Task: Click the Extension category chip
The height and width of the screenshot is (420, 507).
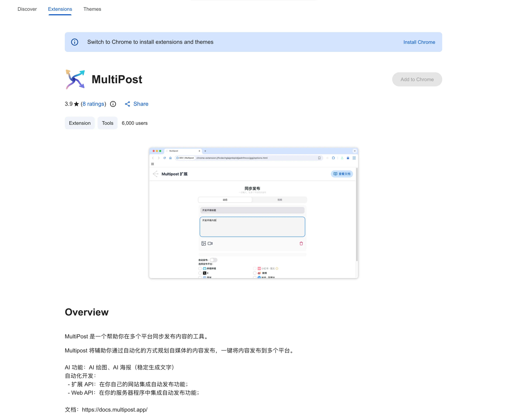Action: coord(80,123)
